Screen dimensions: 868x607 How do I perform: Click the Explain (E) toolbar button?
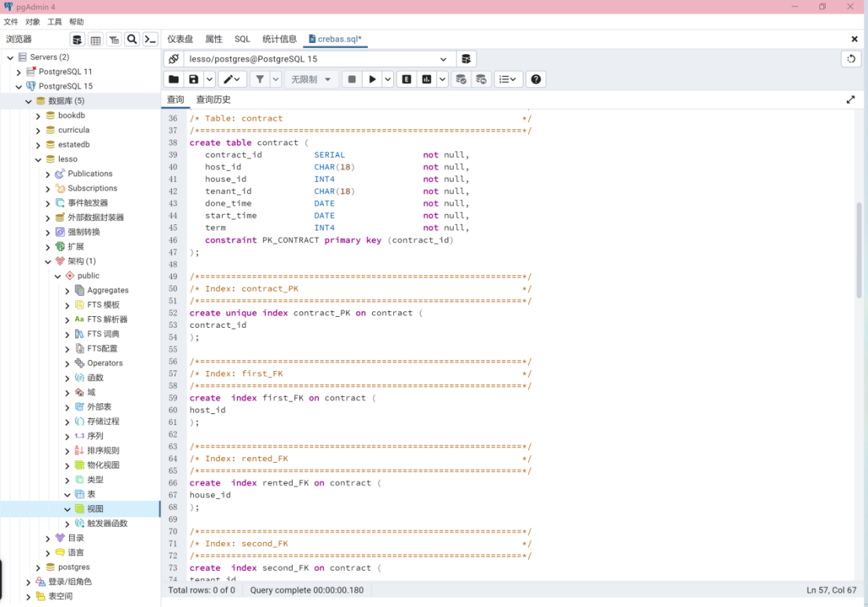click(407, 79)
